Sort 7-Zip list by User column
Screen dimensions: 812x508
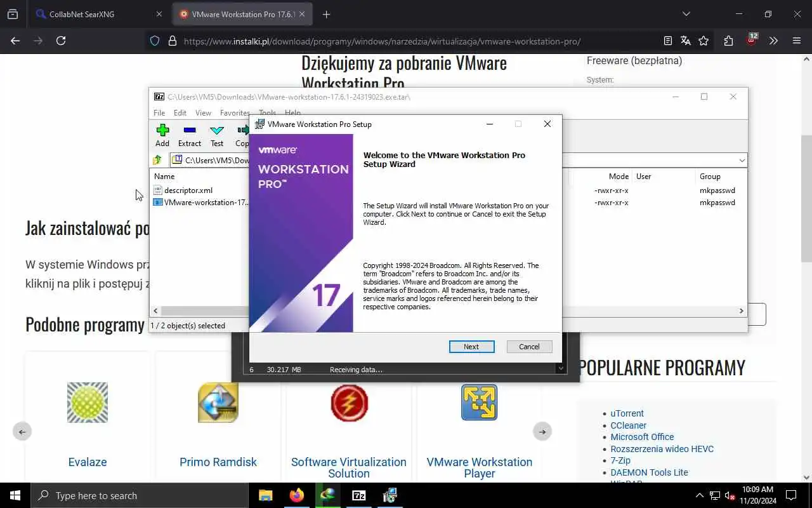[643, 177]
